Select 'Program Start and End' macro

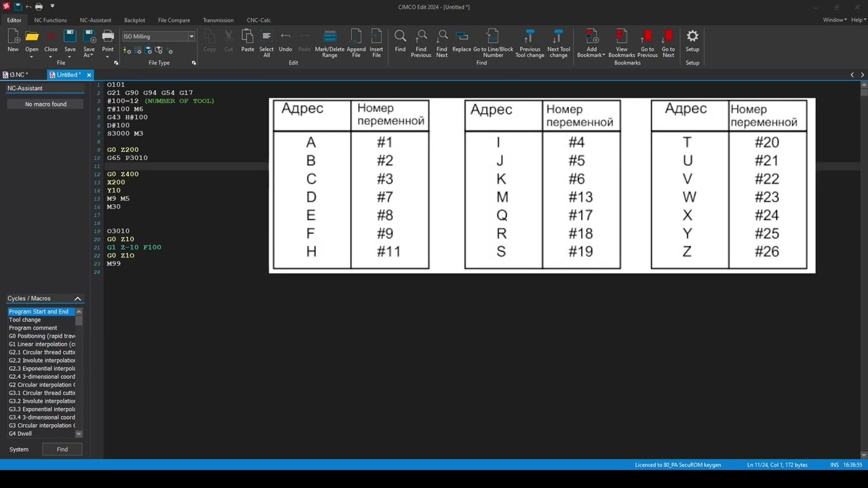pos(41,312)
